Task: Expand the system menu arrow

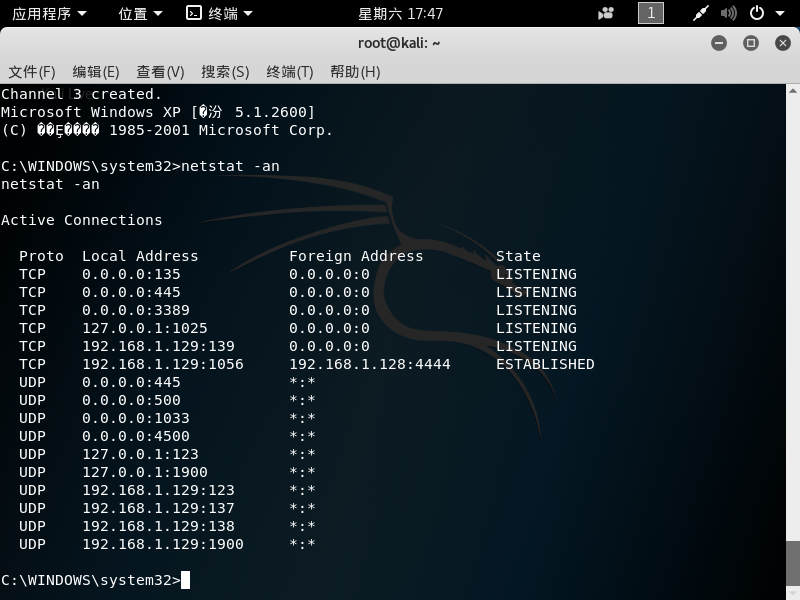Action: (780, 14)
